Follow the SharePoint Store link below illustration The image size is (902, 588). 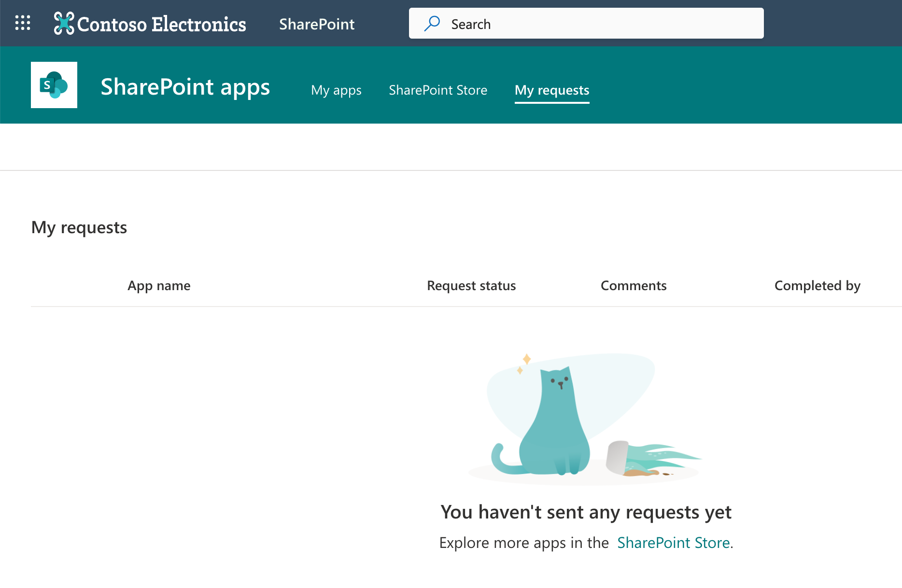coord(673,543)
